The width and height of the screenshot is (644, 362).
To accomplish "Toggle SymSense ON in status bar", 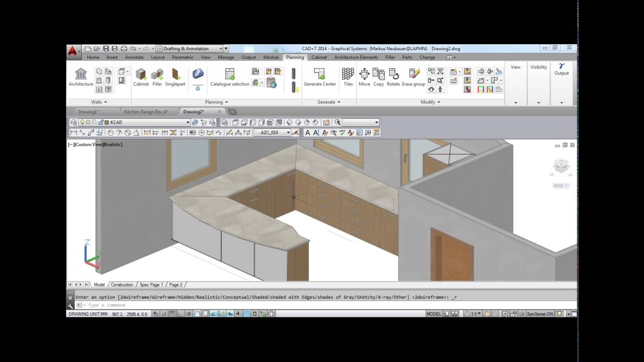I will pos(539,314).
